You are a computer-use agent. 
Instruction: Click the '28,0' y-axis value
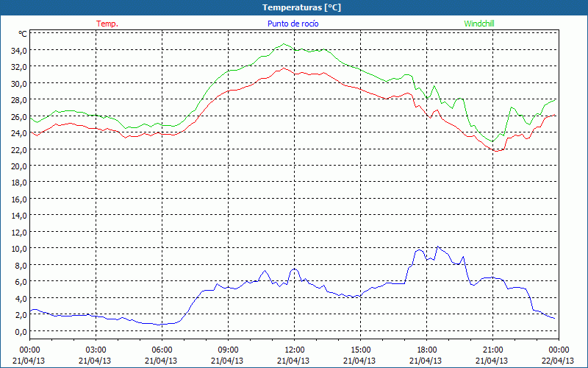click(19, 100)
